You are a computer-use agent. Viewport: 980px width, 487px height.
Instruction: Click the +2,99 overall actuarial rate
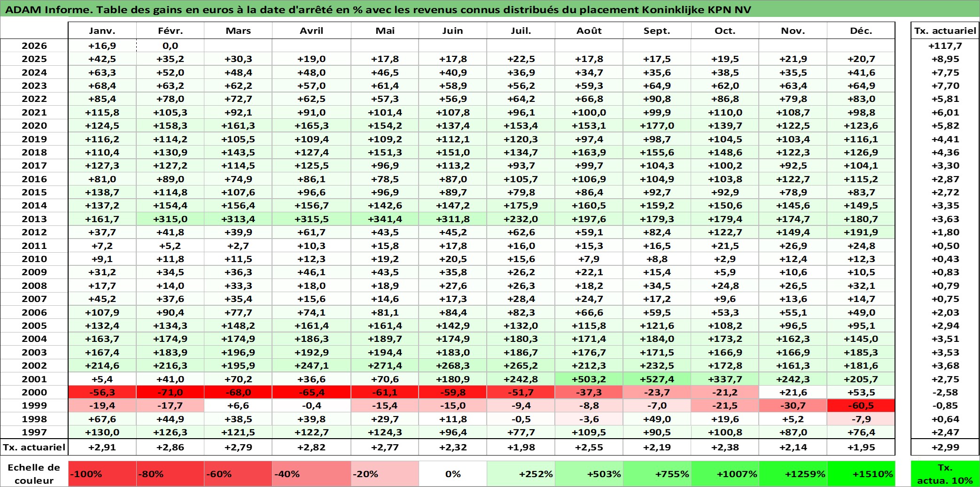coord(945,447)
